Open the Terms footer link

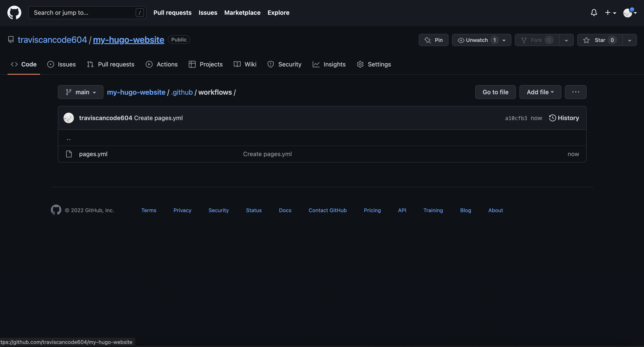click(149, 210)
